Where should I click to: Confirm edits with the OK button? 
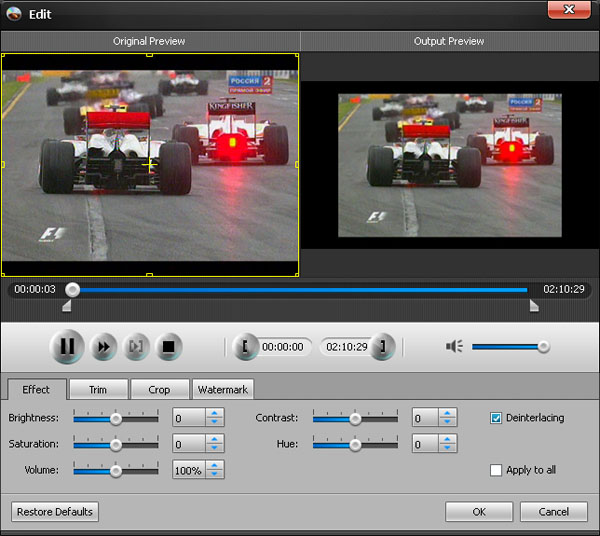pos(479,512)
